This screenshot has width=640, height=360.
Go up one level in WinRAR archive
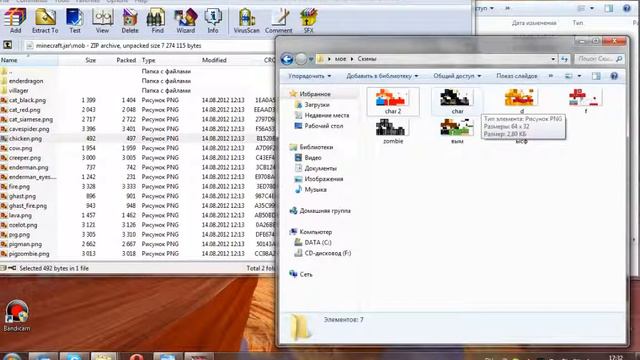pos(7,45)
